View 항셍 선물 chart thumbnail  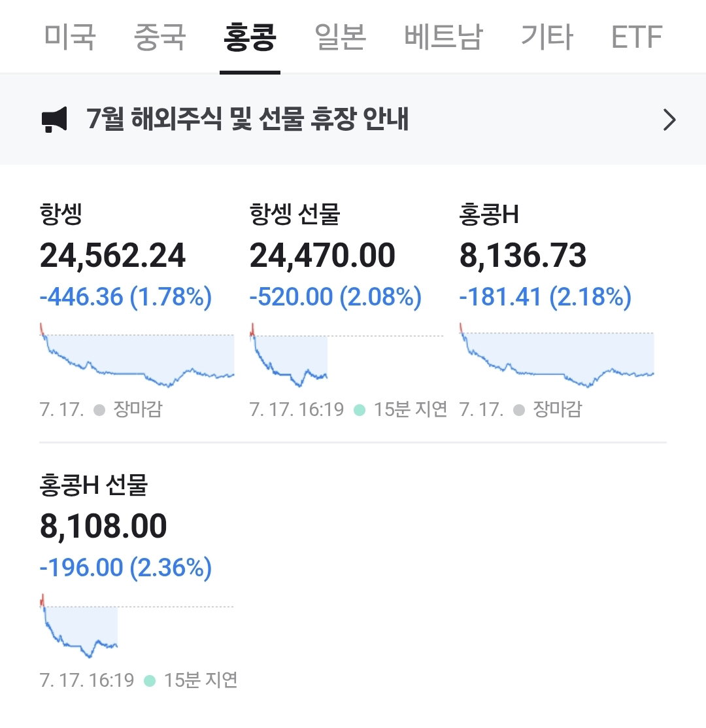tap(346, 355)
